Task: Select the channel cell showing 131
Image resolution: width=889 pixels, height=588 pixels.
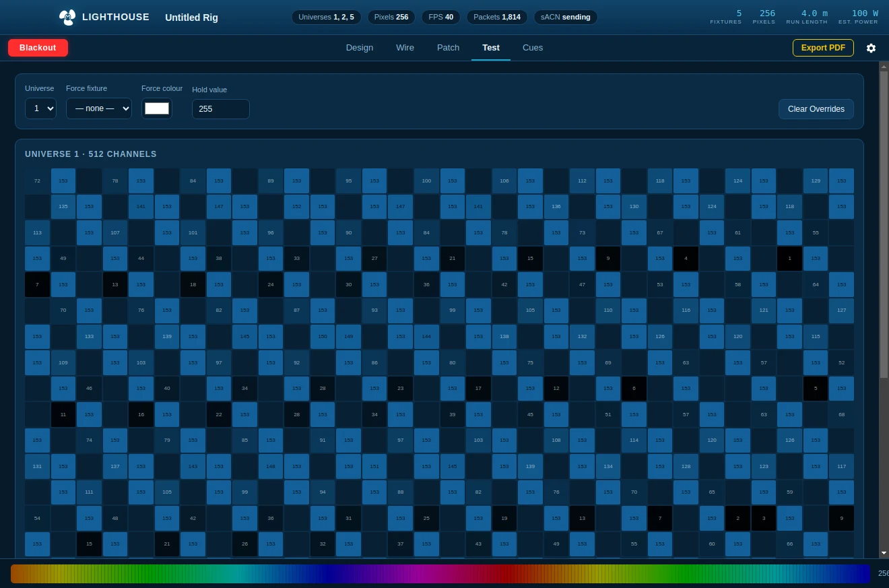Action: 37,467
